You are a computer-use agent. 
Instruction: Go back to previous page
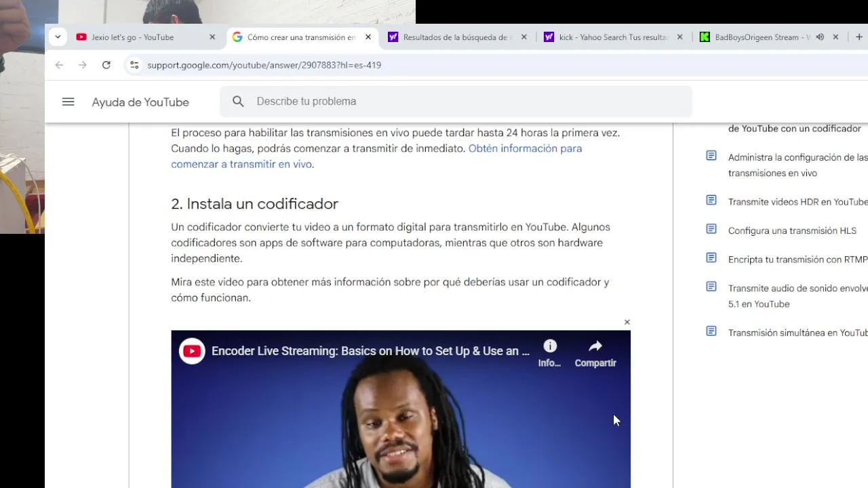(59, 65)
